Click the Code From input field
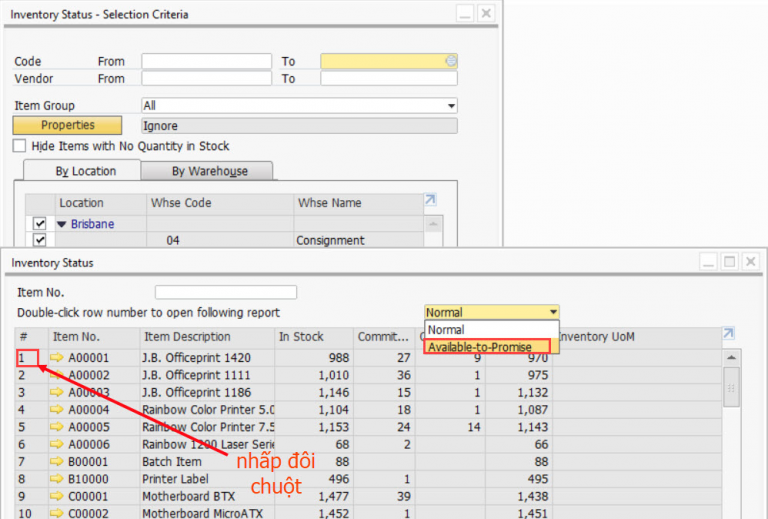 coord(207,61)
